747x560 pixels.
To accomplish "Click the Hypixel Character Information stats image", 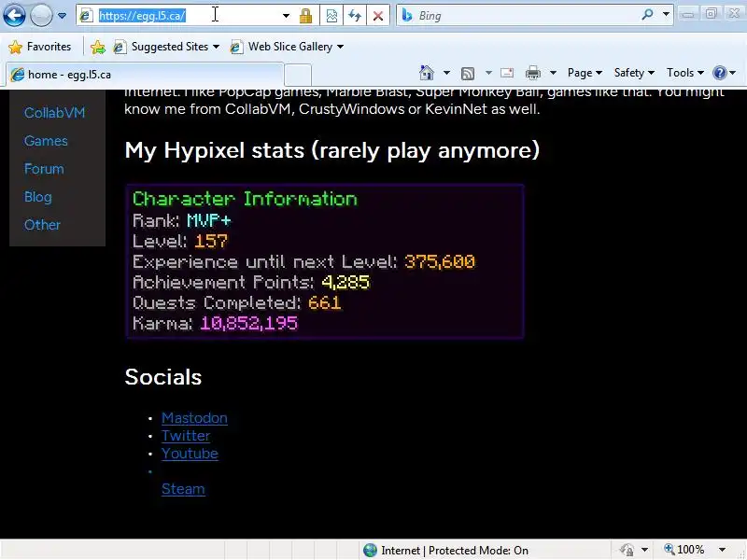I will [x=325, y=261].
